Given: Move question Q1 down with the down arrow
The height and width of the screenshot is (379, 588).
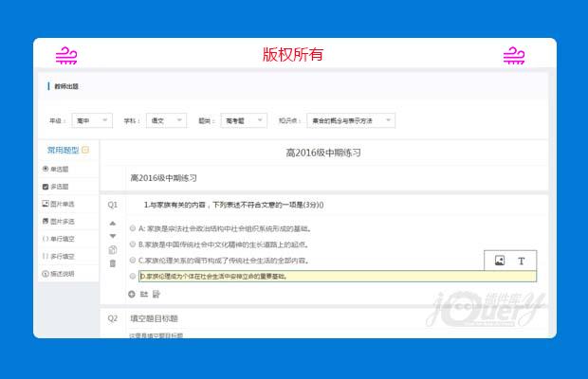Looking at the screenshot, I should [x=113, y=236].
